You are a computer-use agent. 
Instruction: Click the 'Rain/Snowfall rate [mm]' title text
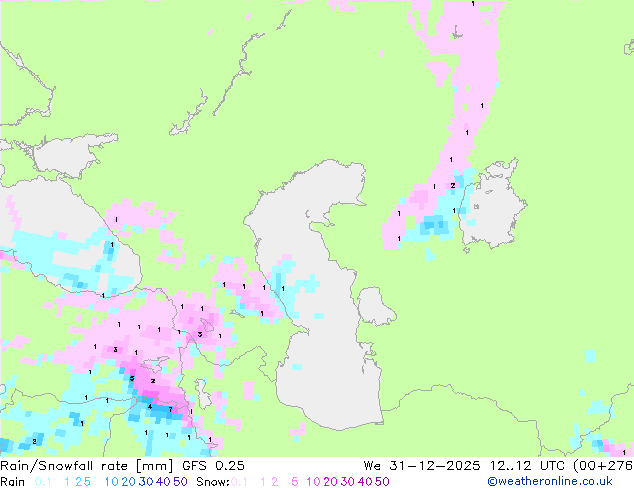point(87,466)
